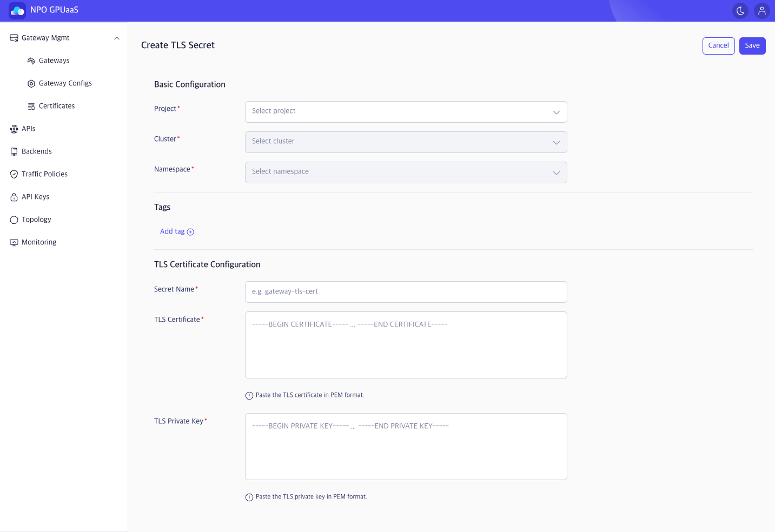Open the Select project dropdown
The image size is (775, 532).
[x=406, y=112]
